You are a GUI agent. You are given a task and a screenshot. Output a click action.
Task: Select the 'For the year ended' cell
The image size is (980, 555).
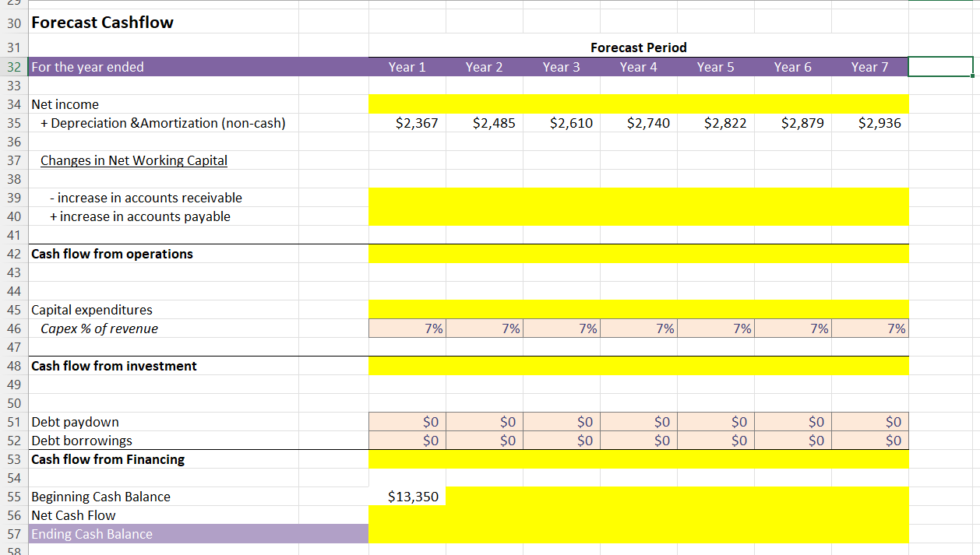tap(164, 67)
